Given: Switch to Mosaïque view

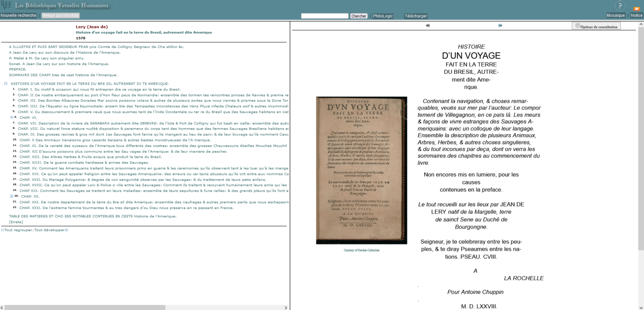Looking at the screenshot, I should 616,15.
